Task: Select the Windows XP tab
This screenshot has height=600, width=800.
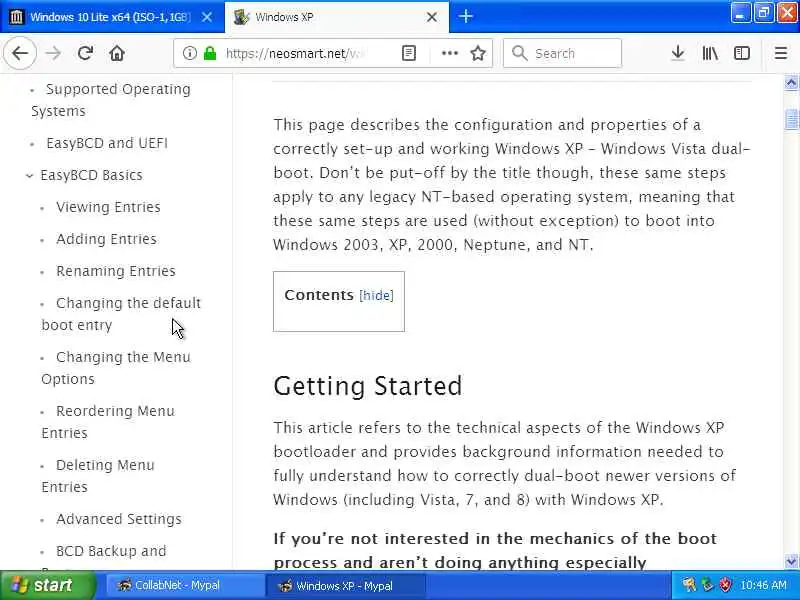Action: tap(337, 17)
